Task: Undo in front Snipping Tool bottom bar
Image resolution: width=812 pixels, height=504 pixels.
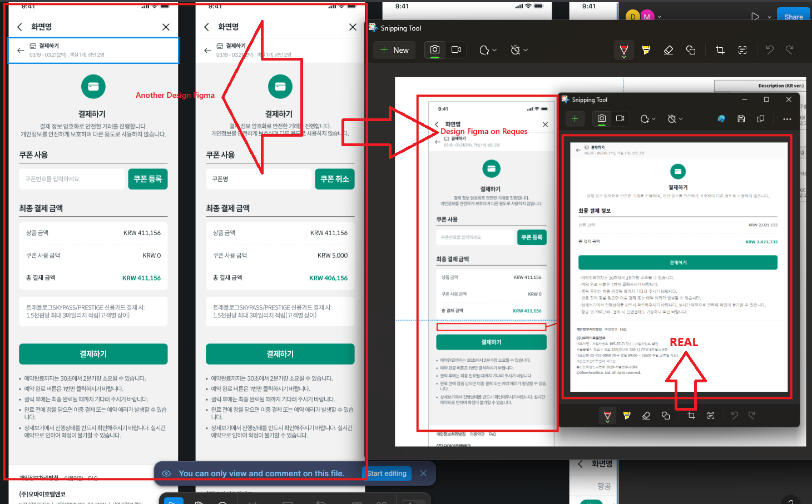Action: (x=735, y=416)
